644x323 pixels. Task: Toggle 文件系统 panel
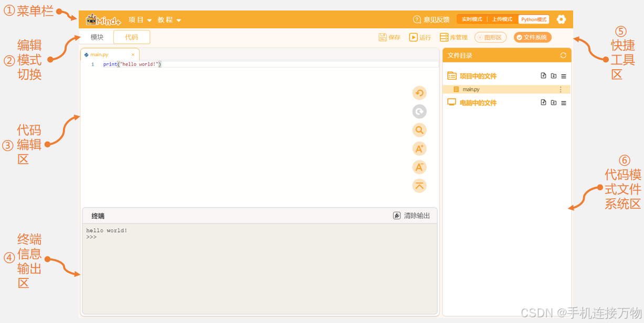click(x=533, y=37)
